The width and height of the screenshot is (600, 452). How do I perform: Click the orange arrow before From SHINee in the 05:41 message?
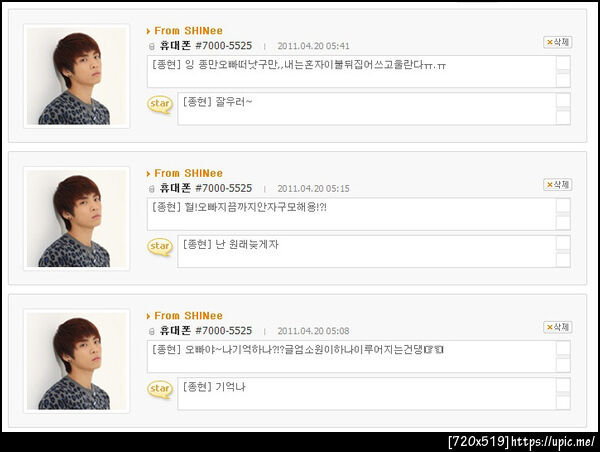pos(148,31)
